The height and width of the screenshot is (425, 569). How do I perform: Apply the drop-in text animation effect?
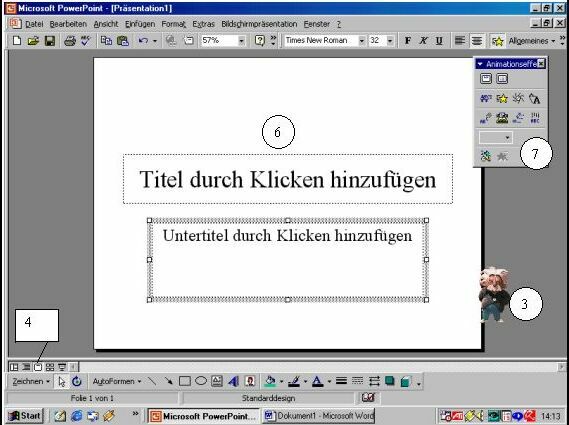click(535, 118)
